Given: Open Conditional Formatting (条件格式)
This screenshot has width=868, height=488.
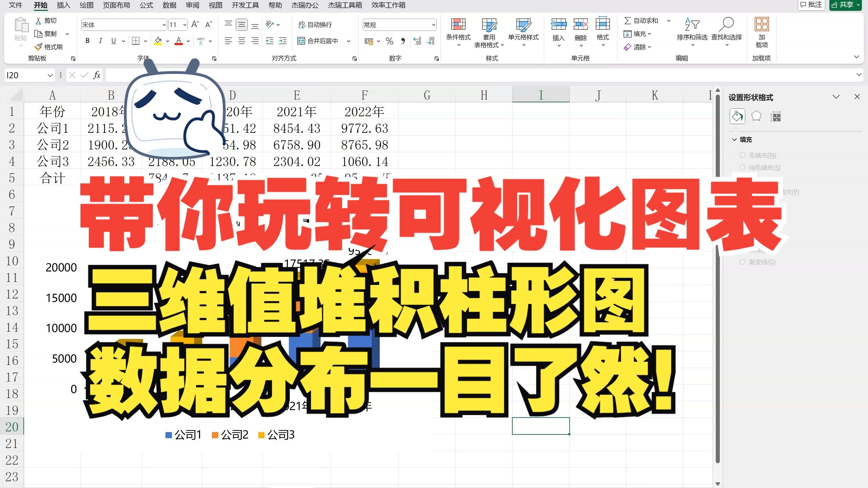Looking at the screenshot, I should tap(458, 33).
